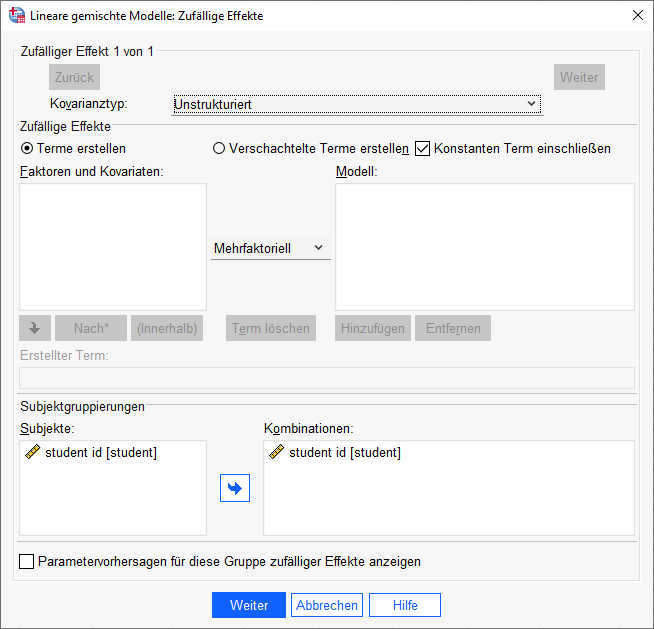Click the blue Weiter button at bottom

coord(249,605)
